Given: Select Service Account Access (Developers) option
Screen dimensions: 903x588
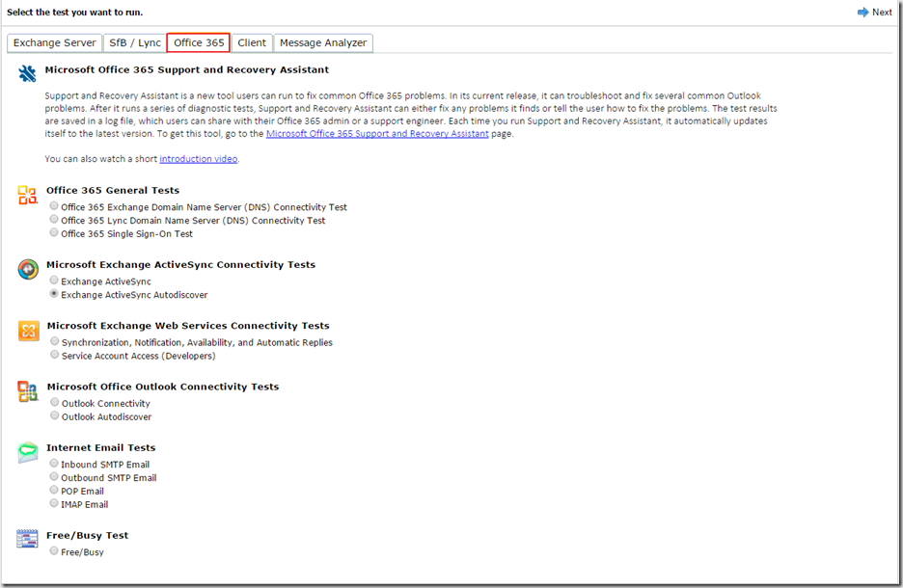Looking at the screenshot, I should tap(55, 355).
